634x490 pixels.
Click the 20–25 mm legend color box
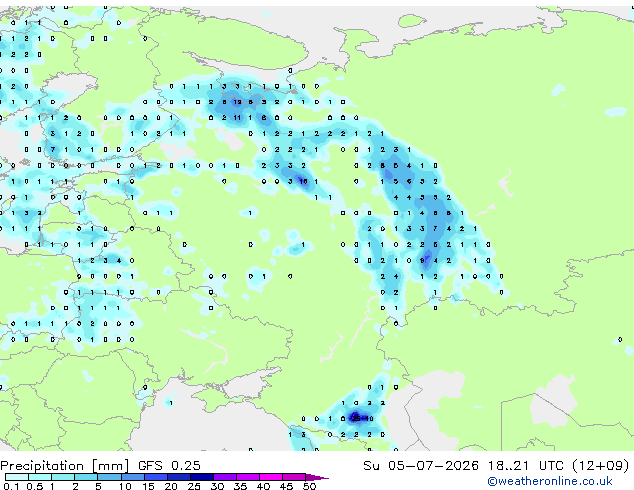(x=179, y=477)
